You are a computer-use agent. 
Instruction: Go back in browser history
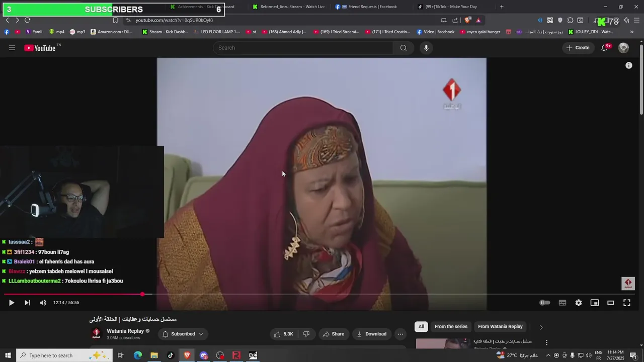click(7, 20)
